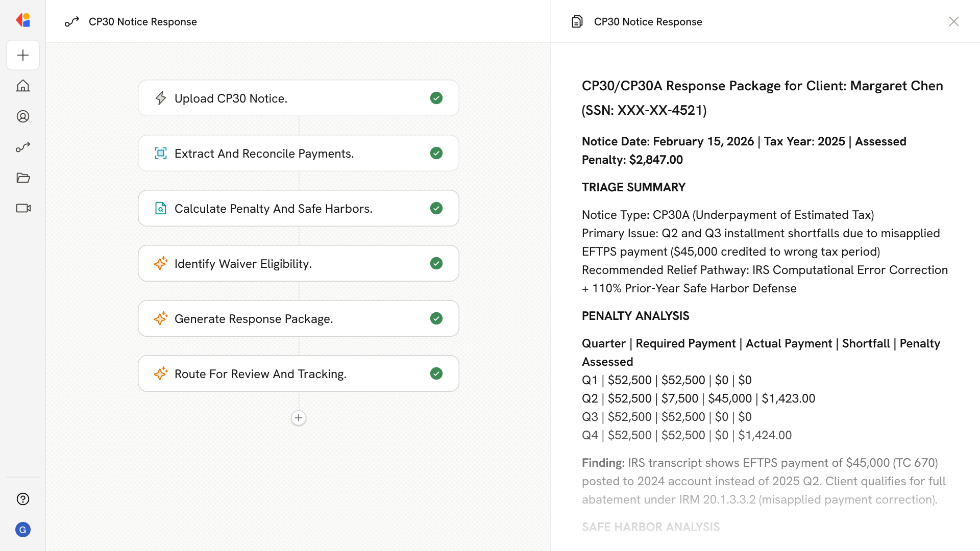Add a new step below workflow
The height and width of the screenshot is (551, 980).
299,418
